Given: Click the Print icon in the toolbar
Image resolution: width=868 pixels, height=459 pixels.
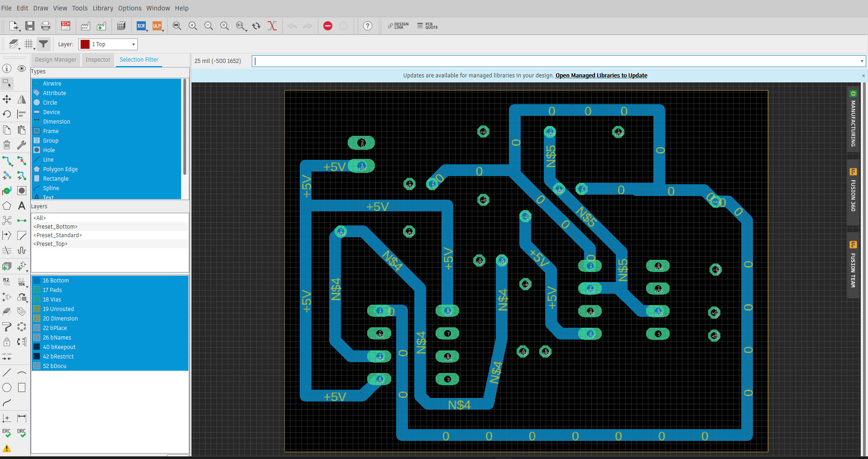Looking at the screenshot, I should (46, 26).
